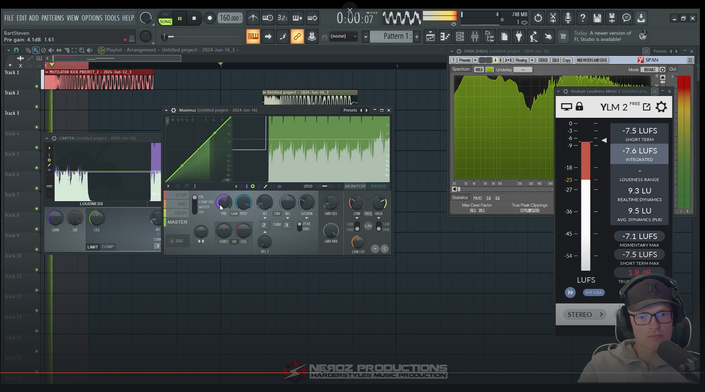Click the render/export audio icon

[611, 18]
